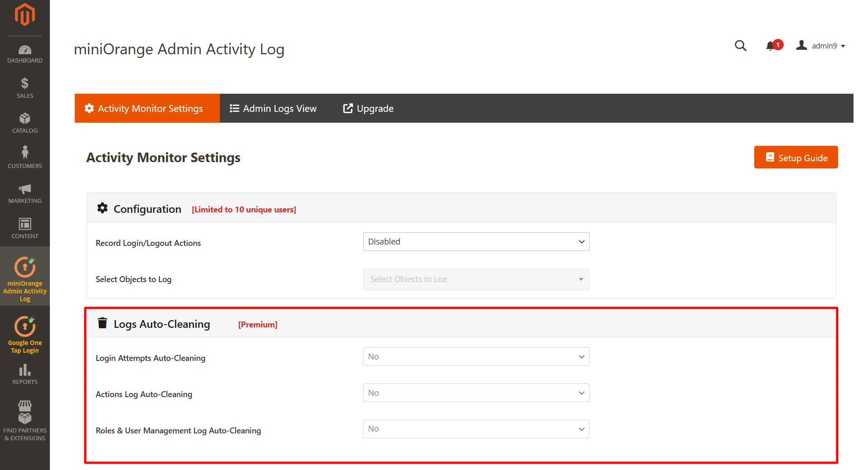
Task: Open the Reports section
Action: point(24,374)
